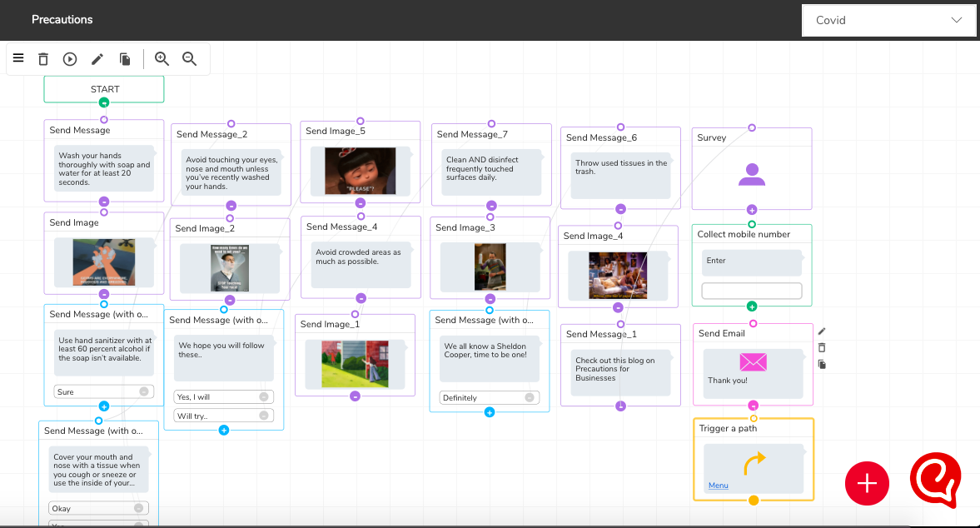The height and width of the screenshot is (528, 980).
Task: Click the copy icon beside Send Email
Action: 822,364
